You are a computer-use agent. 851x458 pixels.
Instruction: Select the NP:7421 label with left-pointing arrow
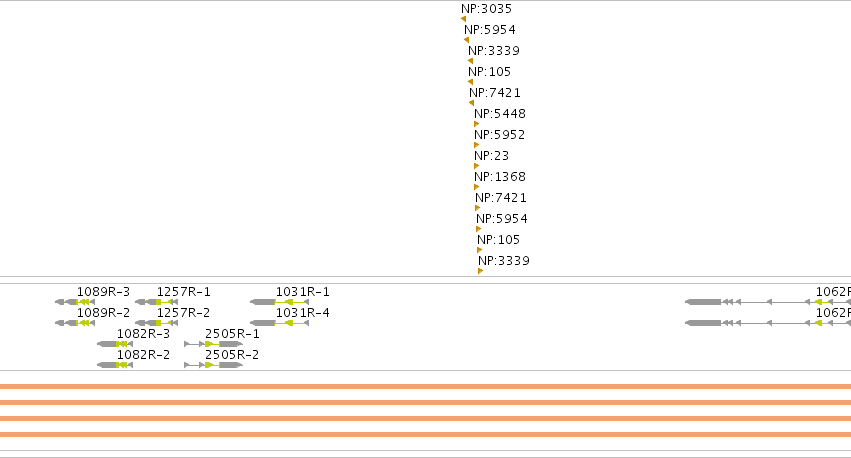495,93
